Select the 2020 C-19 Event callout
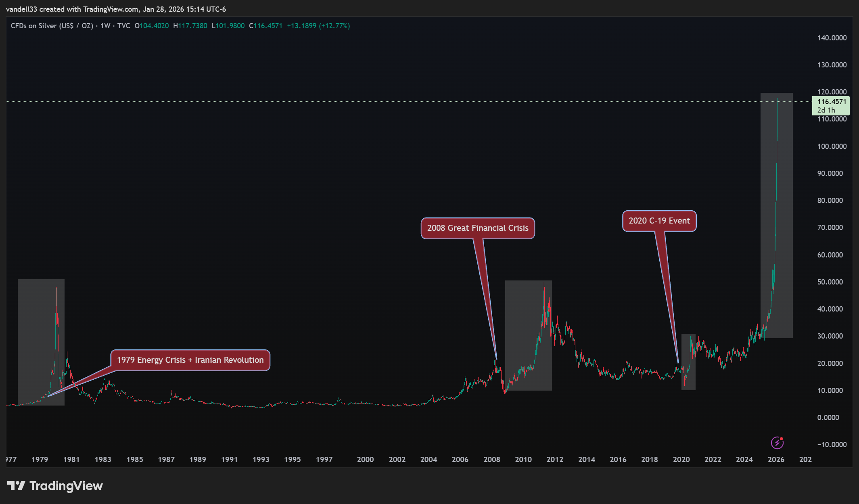Viewport: 859px width, 504px height. coord(659,221)
